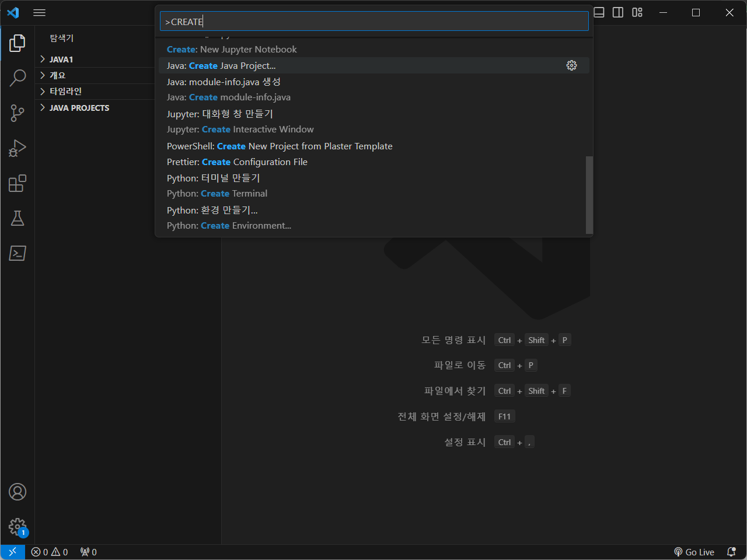Close the VS Code window

(x=729, y=12)
